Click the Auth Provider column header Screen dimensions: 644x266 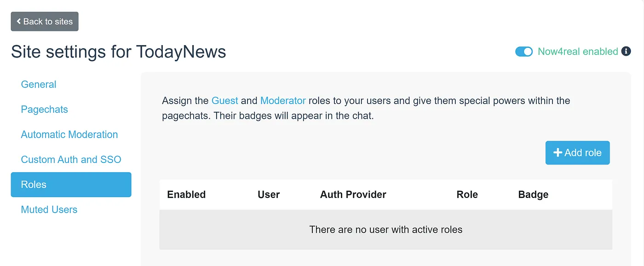[x=353, y=195]
